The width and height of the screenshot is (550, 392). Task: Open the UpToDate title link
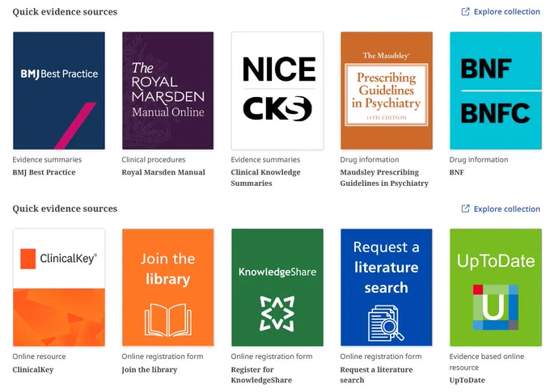tap(467, 380)
